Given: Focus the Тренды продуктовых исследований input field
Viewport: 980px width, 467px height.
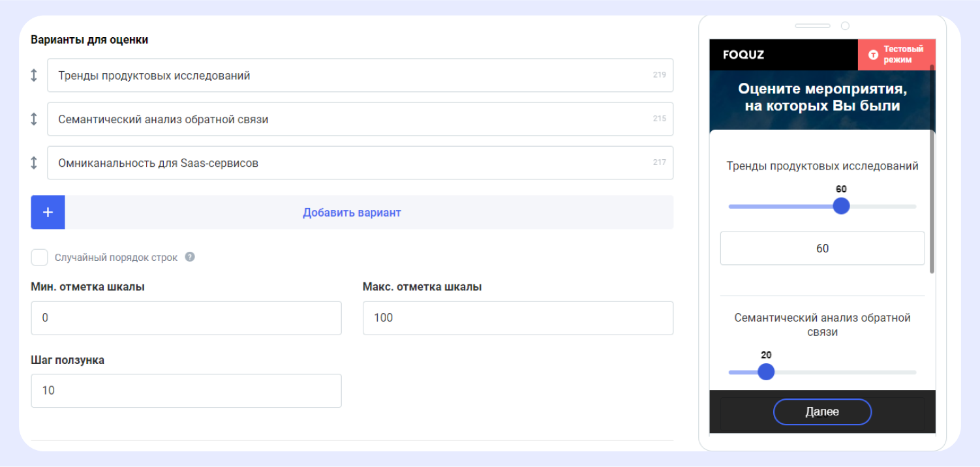Looking at the screenshot, I should click(360, 76).
